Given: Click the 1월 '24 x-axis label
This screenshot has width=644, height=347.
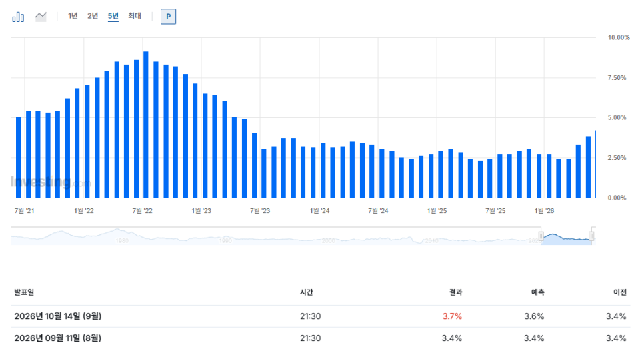Looking at the screenshot, I should point(319,210).
